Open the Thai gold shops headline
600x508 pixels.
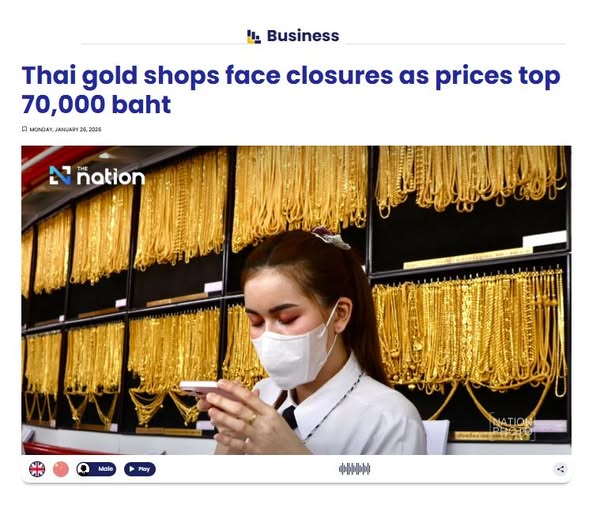(x=291, y=90)
